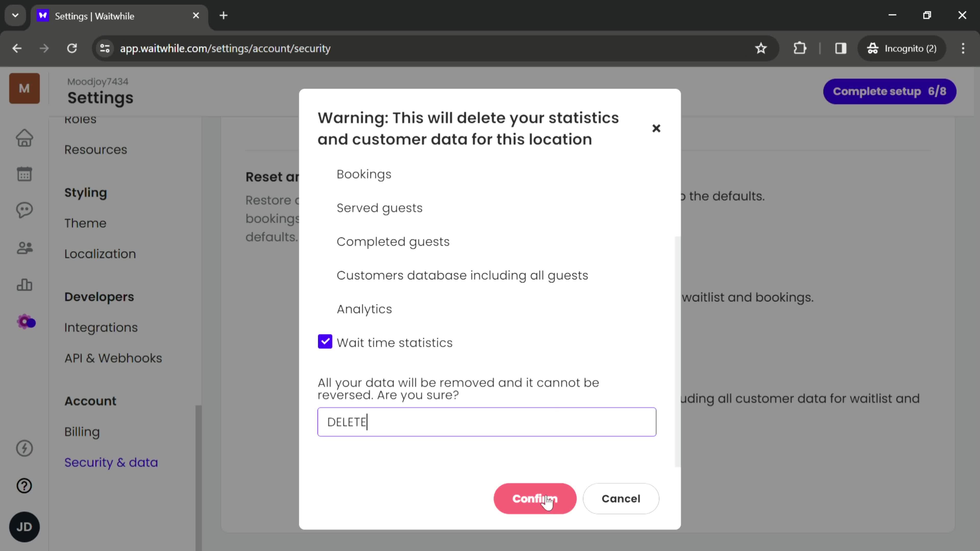Click the Moodjoy7434 location name
Image resolution: width=980 pixels, height=551 pixels.
[x=98, y=81]
